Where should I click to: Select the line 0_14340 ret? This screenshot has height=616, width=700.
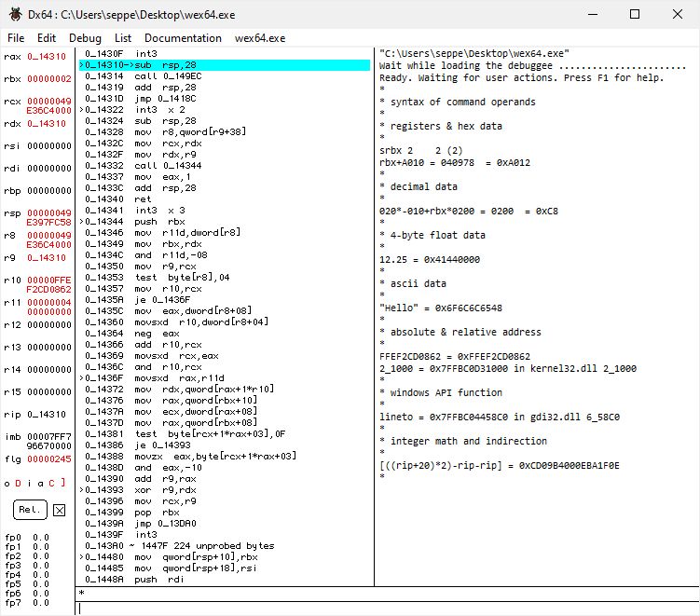click(117, 199)
